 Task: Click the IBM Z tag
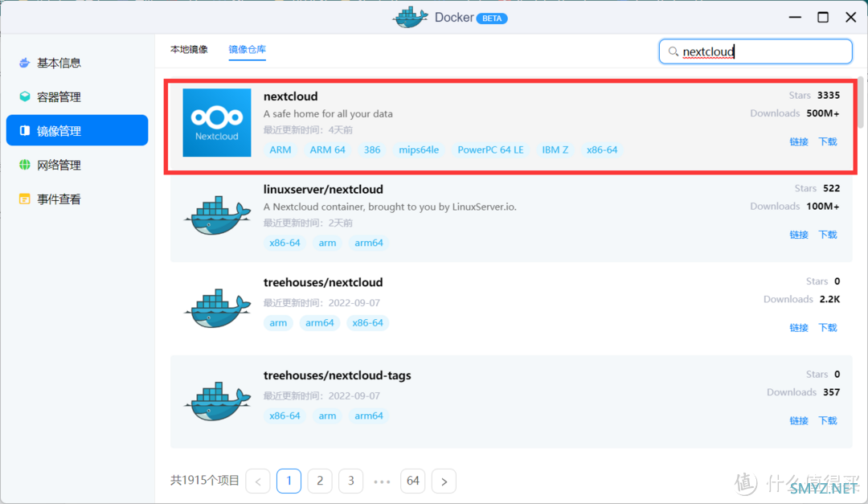[x=555, y=150]
